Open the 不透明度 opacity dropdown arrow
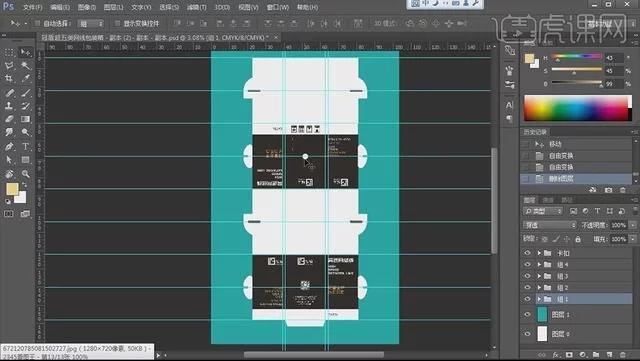This screenshot has width=640, height=361. click(633, 225)
